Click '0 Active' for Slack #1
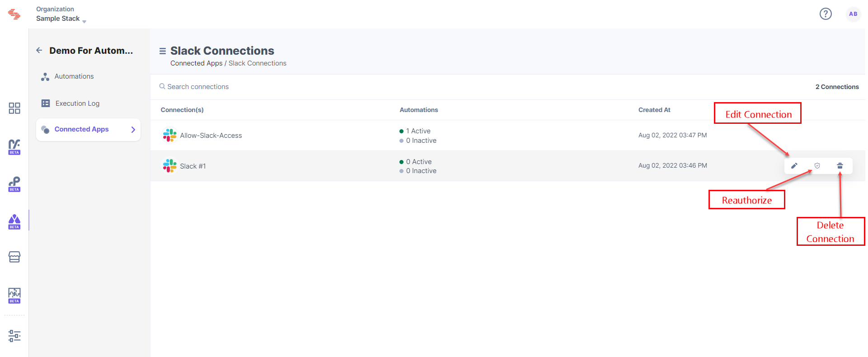 pyautogui.click(x=419, y=162)
